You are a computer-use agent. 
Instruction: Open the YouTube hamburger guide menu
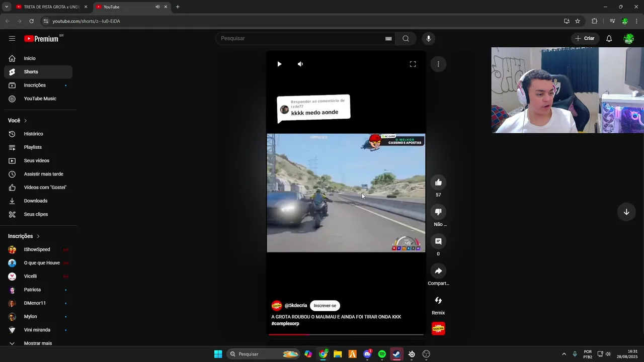click(x=12, y=39)
